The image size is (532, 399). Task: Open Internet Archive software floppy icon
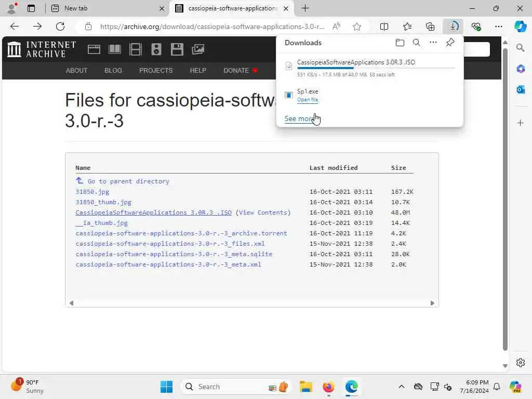pyautogui.click(x=177, y=49)
